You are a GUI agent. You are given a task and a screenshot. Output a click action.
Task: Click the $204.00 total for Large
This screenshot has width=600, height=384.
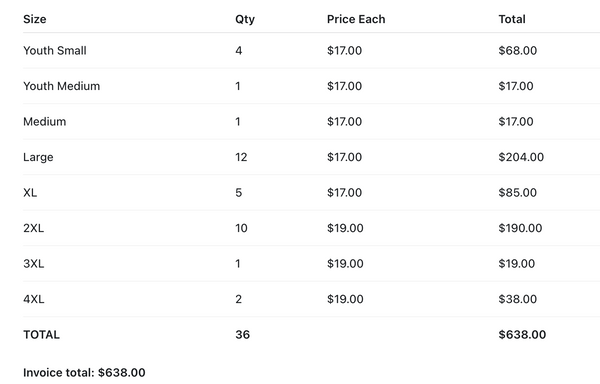(521, 157)
